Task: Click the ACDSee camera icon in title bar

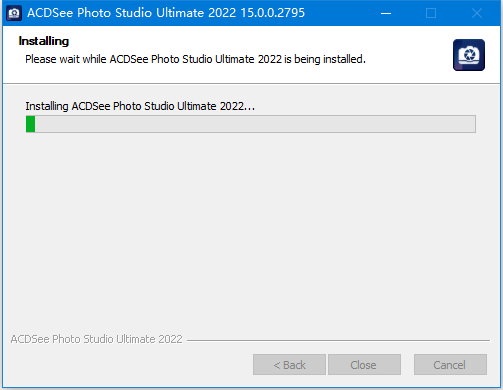Action: pos(14,13)
